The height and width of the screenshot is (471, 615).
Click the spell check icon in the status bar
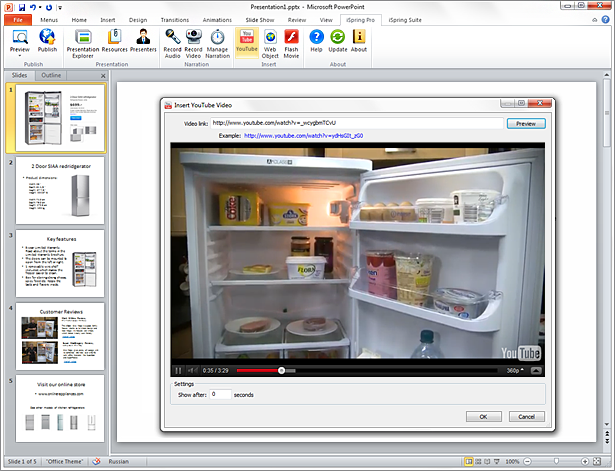pyautogui.click(x=96, y=461)
